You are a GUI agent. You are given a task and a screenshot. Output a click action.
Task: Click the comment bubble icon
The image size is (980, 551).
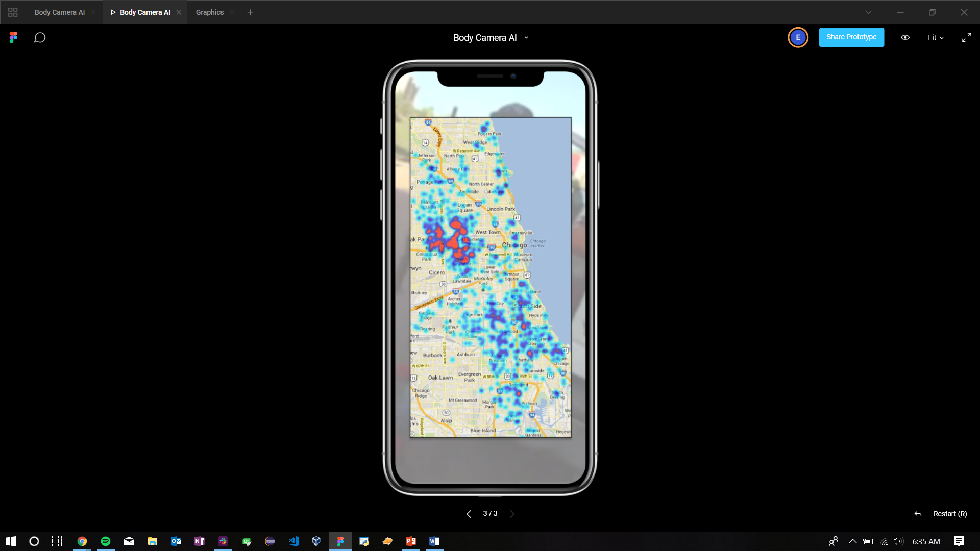[40, 38]
